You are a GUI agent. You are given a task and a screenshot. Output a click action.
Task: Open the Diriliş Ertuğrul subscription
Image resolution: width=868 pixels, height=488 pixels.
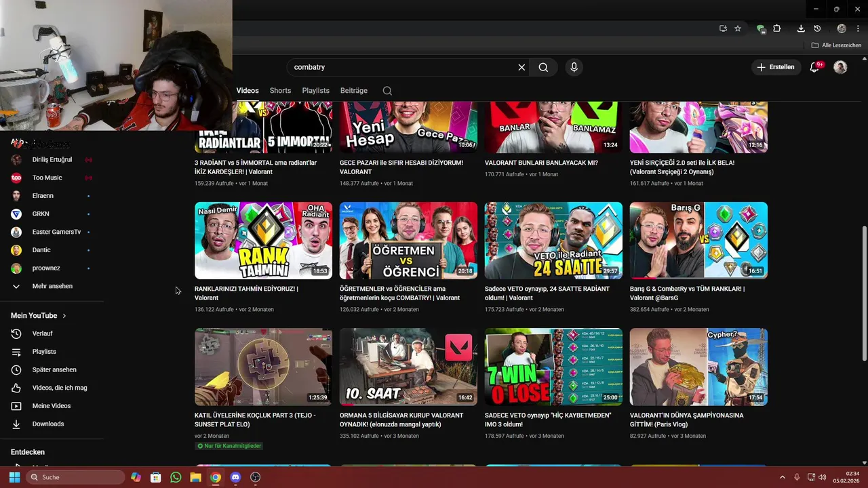52,160
